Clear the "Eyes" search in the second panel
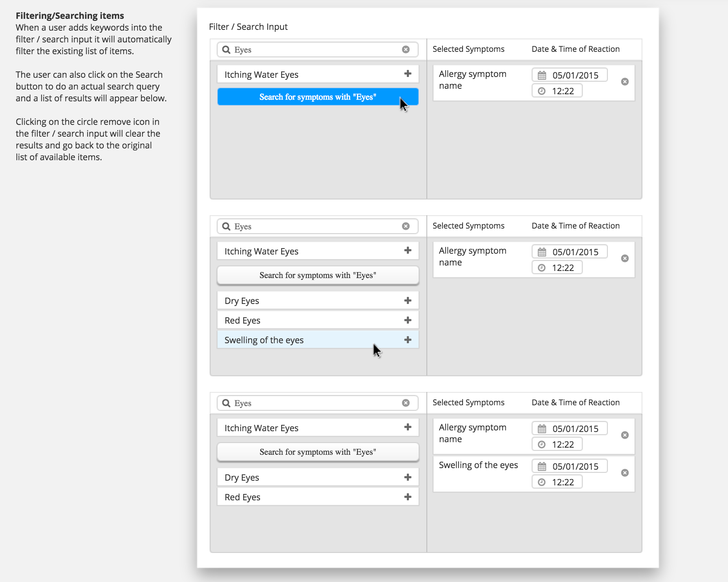Screen dimensions: 728x582 (x=406, y=226)
